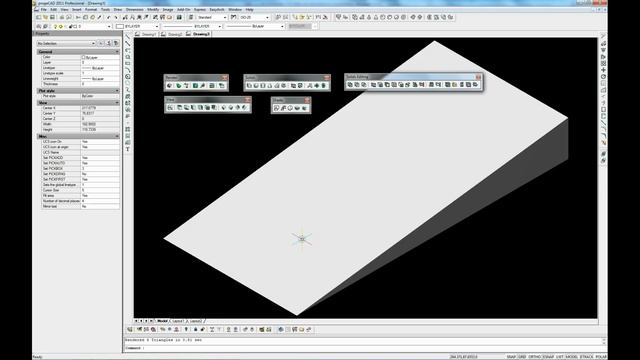Set SW Isometric view in View toolbar
This screenshot has height=360, width=640.
[224, 107]
